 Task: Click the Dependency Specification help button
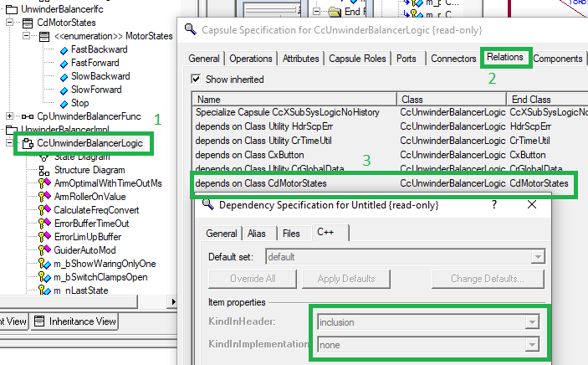(494, 205)
